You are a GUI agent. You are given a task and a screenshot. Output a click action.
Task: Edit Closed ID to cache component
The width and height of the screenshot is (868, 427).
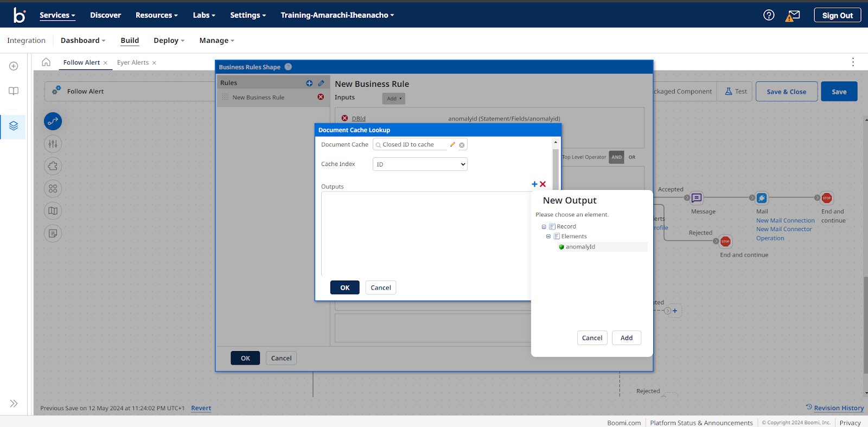pyautogui.click(x=452, y=144)
